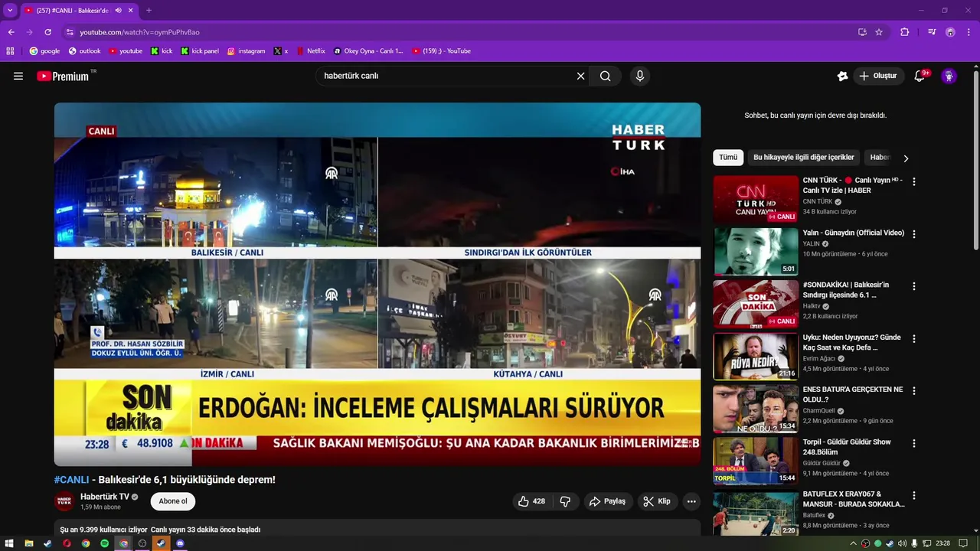Mute the tab via the speaker icon

119,11
